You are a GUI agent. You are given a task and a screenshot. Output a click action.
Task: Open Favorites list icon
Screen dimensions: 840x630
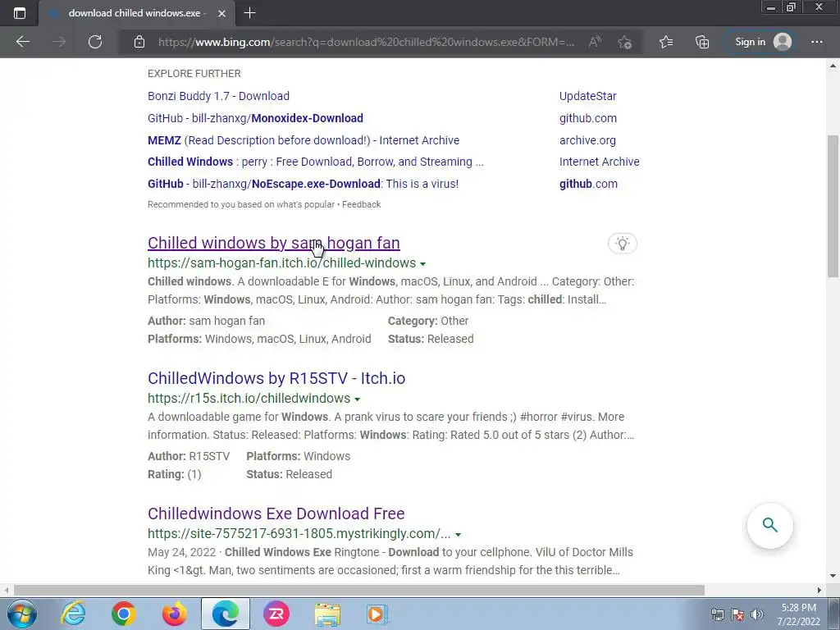666,42
